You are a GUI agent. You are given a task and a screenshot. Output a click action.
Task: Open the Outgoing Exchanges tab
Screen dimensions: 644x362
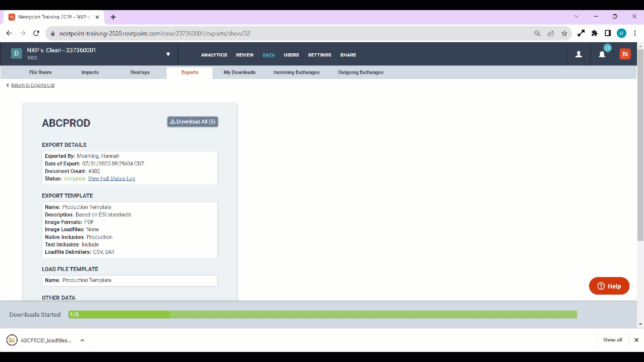[361, 72]
